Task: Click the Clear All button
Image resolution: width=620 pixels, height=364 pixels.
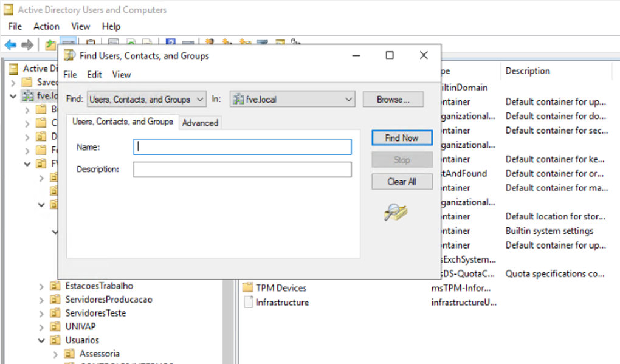Action: click(402, 182)
